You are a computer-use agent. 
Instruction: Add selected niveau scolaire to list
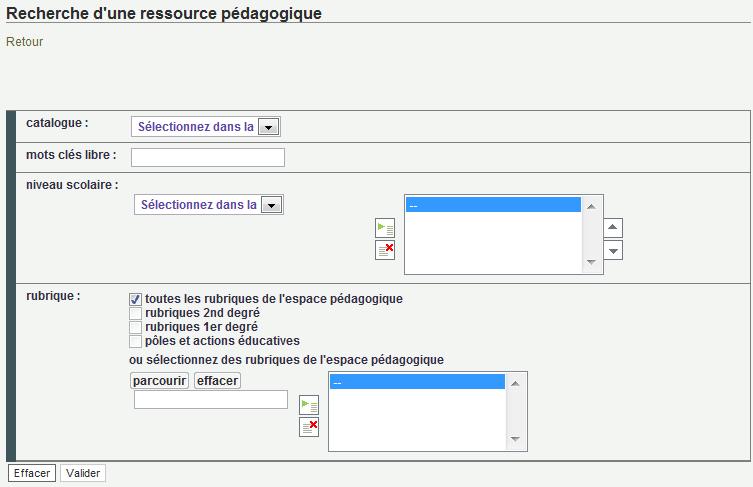pos(385,228)
